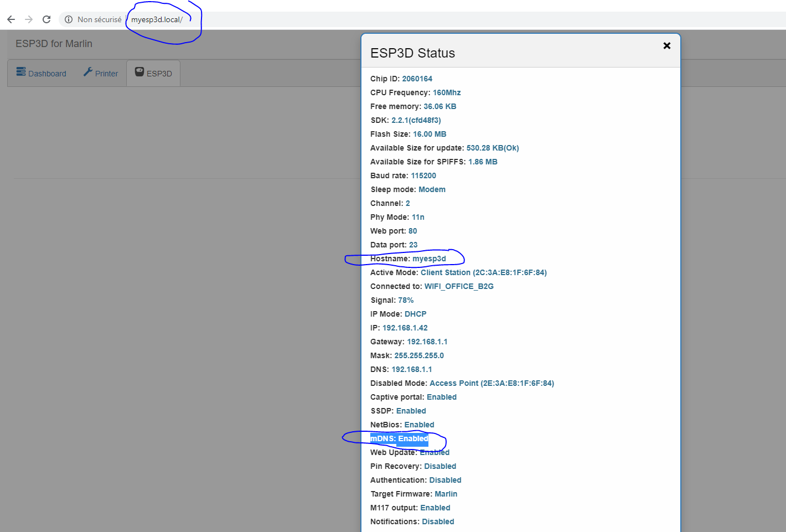Click the browser back arrow

pos(11,19)
